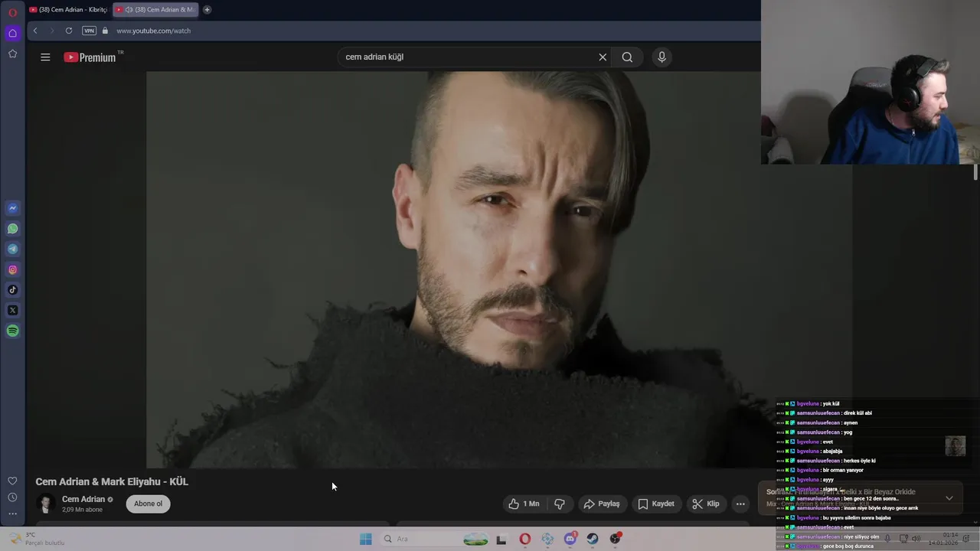Like the video (1 Mn)

pyautogui.click(x=524, y=504)
